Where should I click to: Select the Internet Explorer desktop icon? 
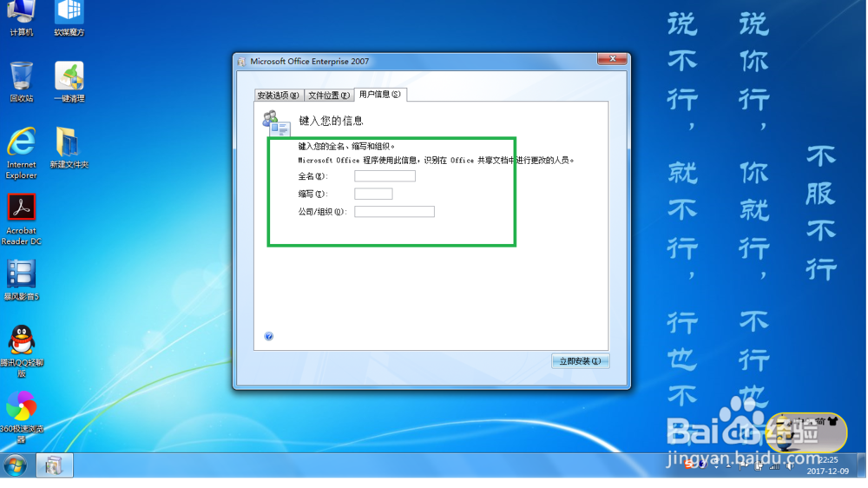(21, 153)
